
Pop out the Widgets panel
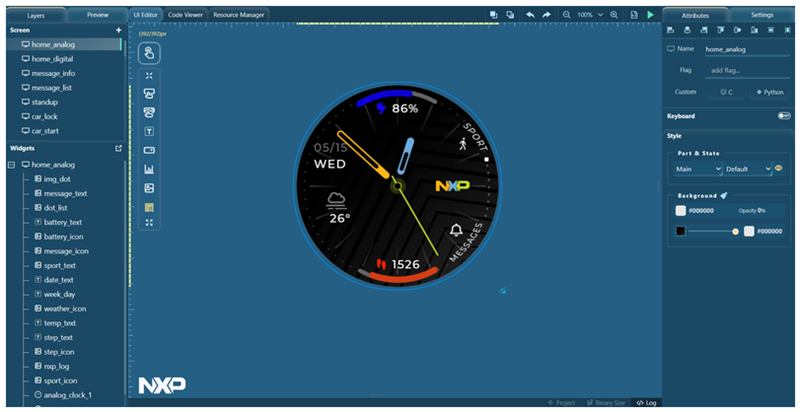[x=118, y=148]
